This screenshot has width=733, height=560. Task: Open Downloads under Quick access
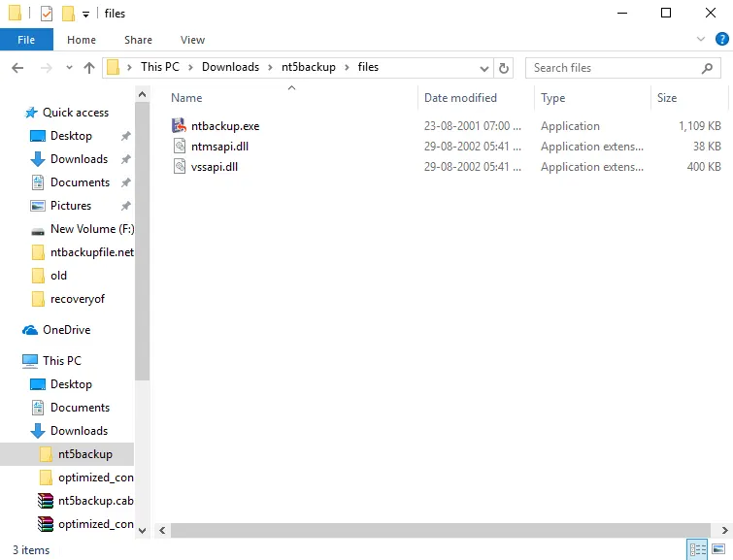[79, 159]
